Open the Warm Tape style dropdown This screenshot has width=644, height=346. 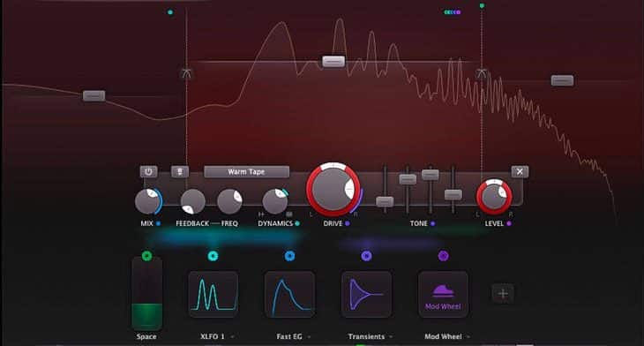246,172
